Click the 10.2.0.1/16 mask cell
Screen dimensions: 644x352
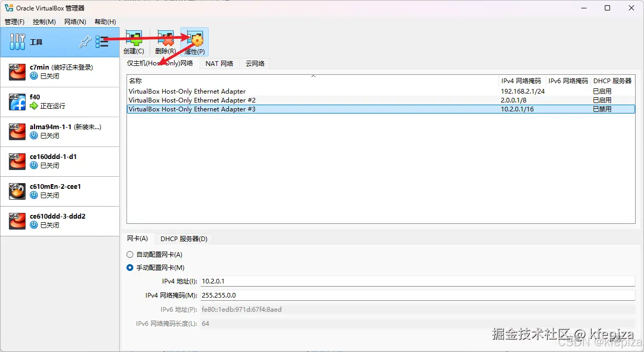click(x=517, y=109)
